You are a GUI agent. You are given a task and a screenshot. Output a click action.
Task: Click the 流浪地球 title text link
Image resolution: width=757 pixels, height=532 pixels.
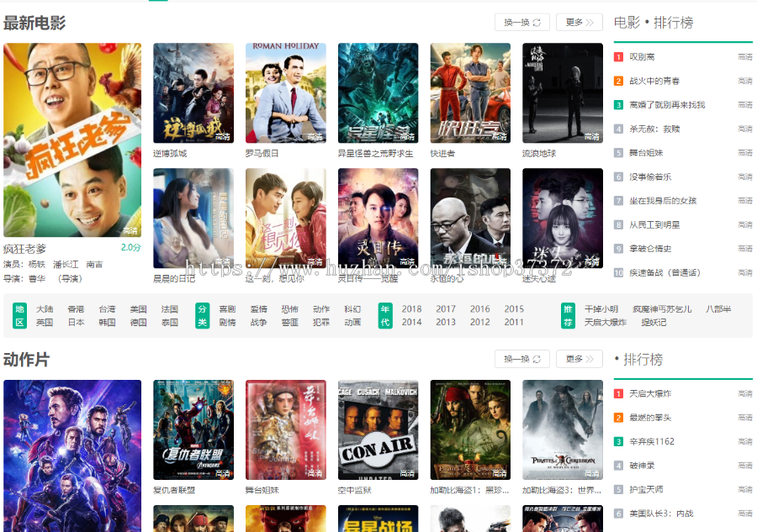click(539, 153)
